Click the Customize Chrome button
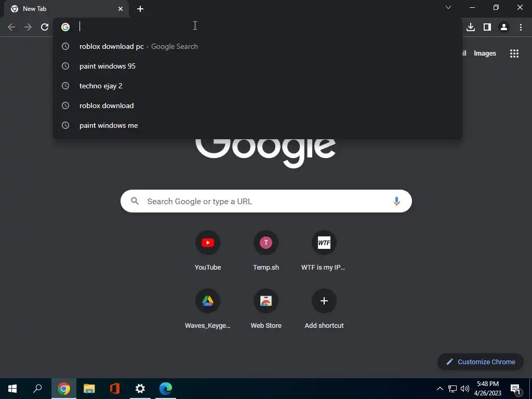 coord(481,362)
